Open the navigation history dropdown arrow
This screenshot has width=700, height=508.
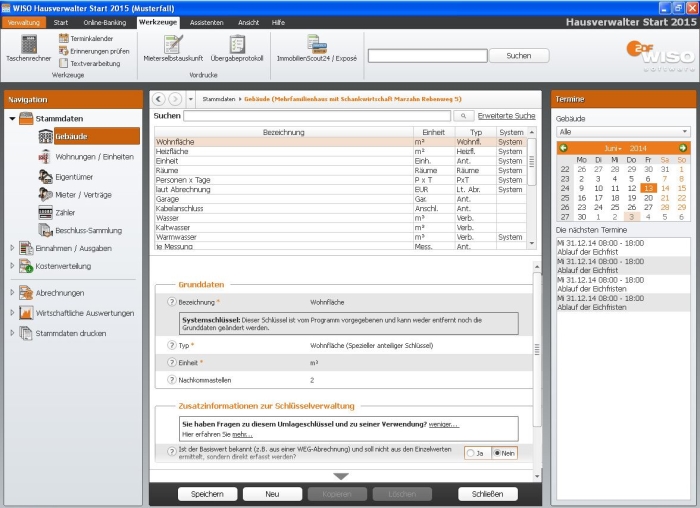tap(191, 99)
